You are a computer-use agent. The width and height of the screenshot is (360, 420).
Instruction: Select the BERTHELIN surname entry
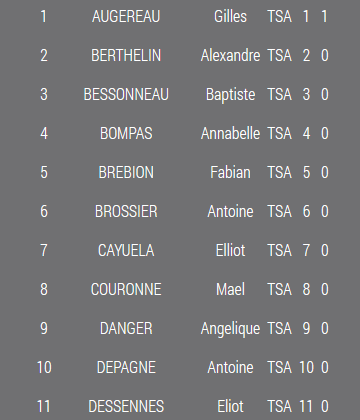(126, 55)
